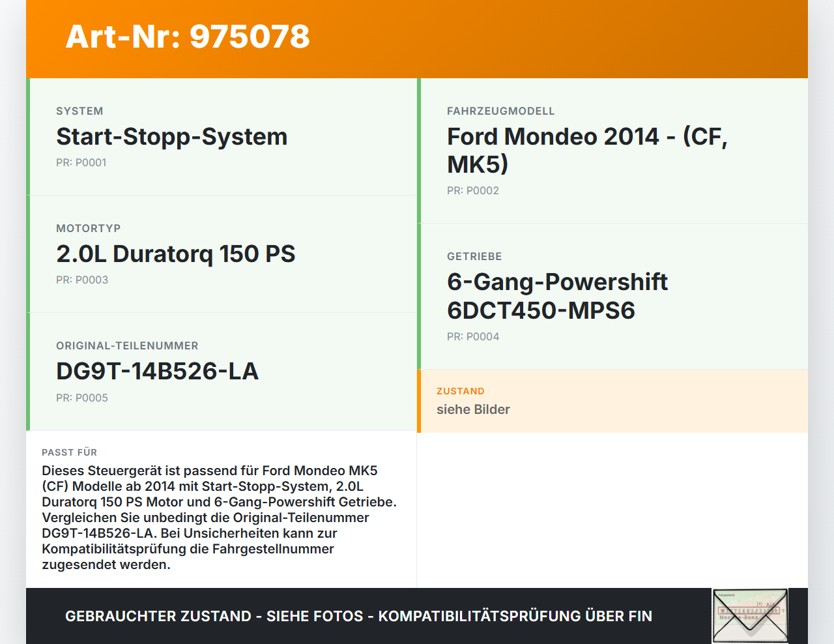Screen dimensions: 834x644
Task: Click the 'FAHRZEUGMODELL' label
Action: (501, 111)
